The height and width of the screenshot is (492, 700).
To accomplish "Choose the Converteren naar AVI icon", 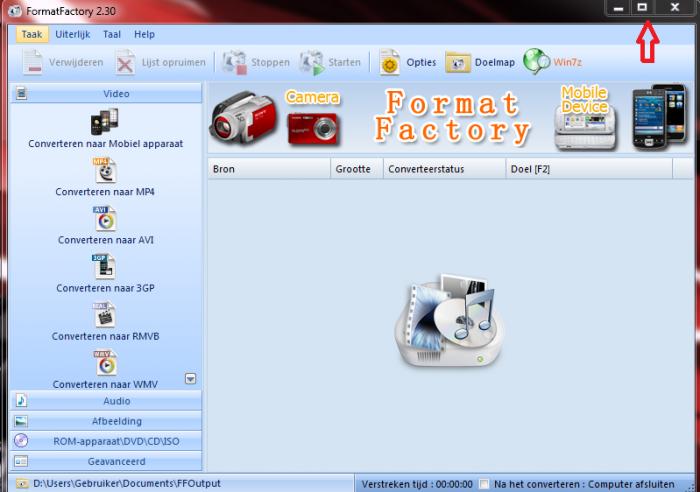I will 105,218.
